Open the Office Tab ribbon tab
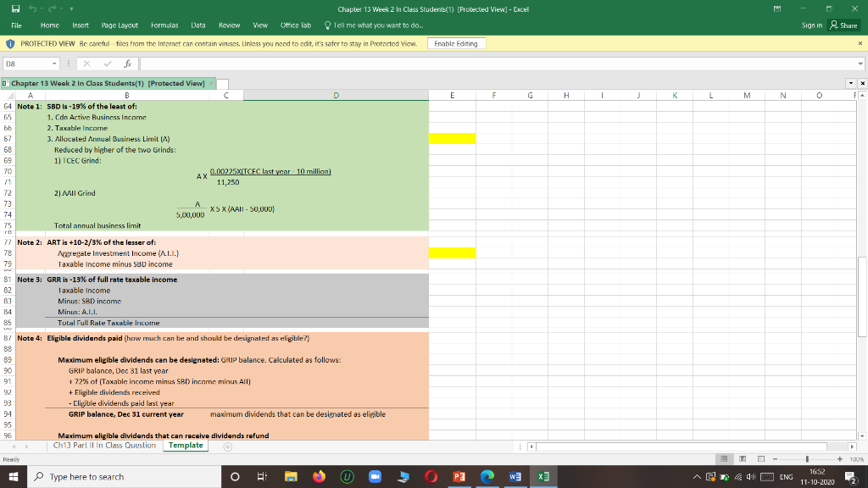This screenshot has width=868, height=488. tap(296, 25)
